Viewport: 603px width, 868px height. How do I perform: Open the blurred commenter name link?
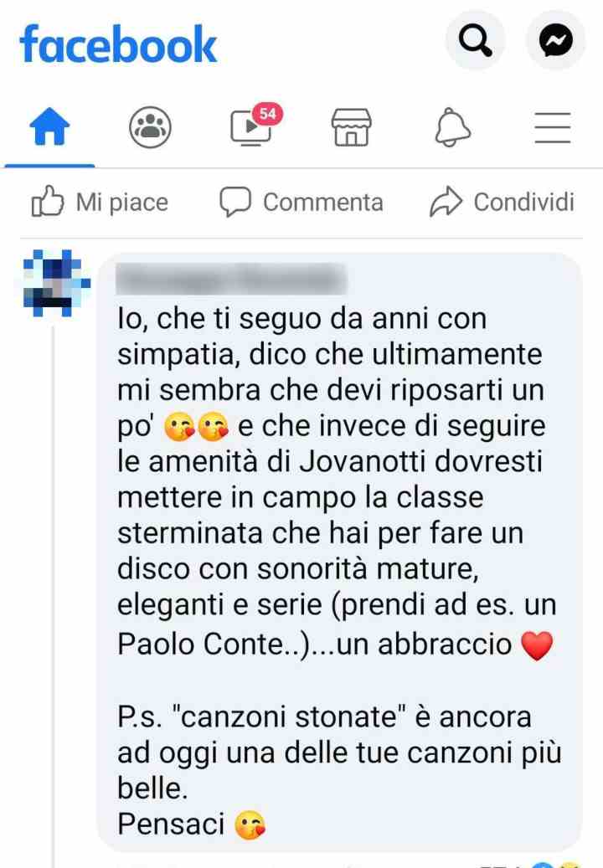(231, 279)
